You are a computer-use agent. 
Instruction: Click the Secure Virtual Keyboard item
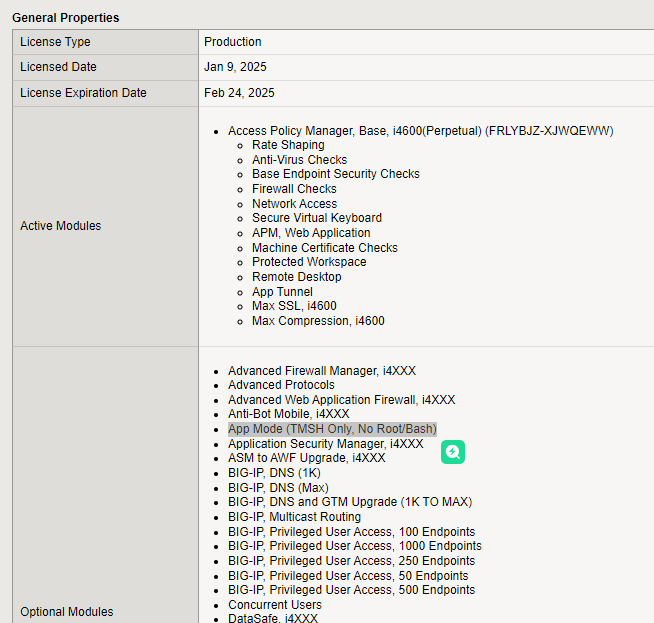coord(317,218)
